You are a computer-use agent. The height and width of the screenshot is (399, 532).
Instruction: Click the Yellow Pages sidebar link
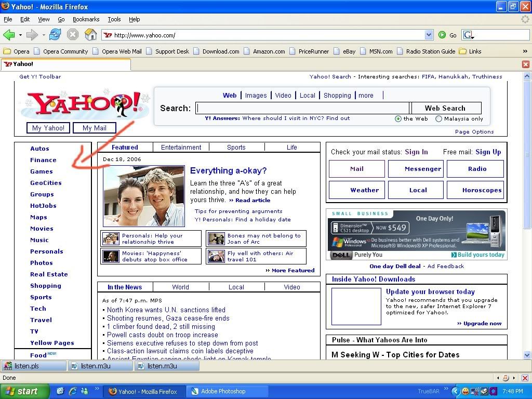pos(52,343)
